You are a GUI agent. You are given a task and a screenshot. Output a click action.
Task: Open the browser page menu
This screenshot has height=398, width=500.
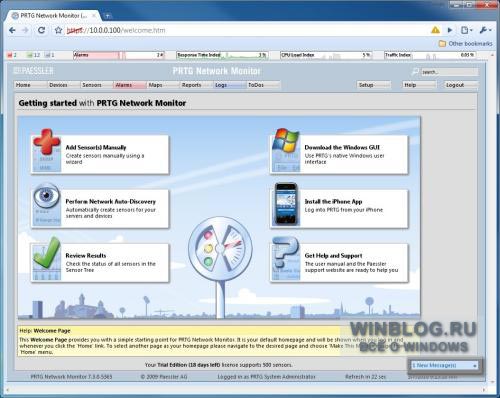[466, 30]
